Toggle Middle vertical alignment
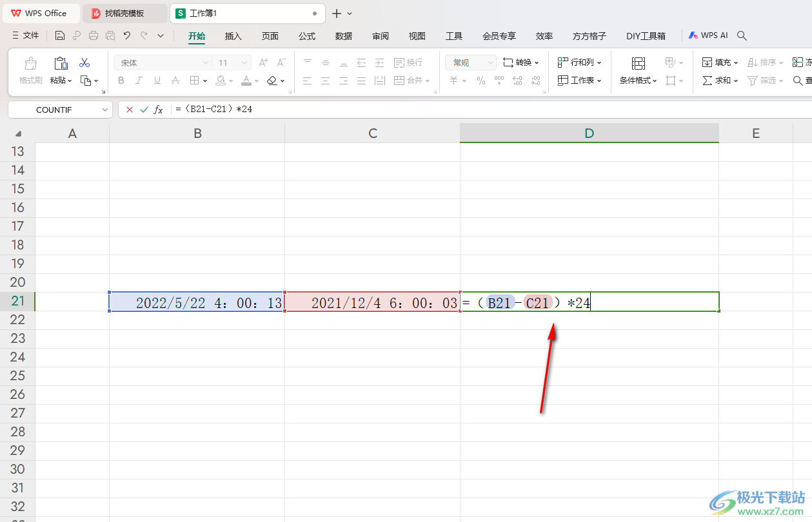The height and width of the screenshot is (522, 812). [326, 63]
